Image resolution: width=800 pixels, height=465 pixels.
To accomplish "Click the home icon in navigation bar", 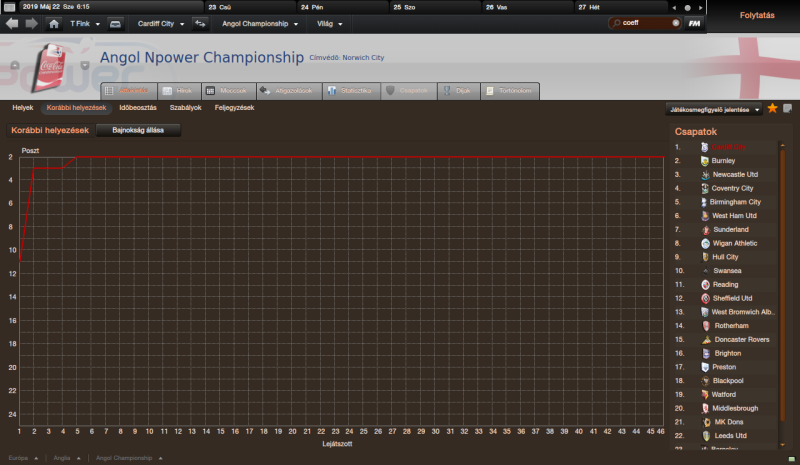I will pos(54,22).
